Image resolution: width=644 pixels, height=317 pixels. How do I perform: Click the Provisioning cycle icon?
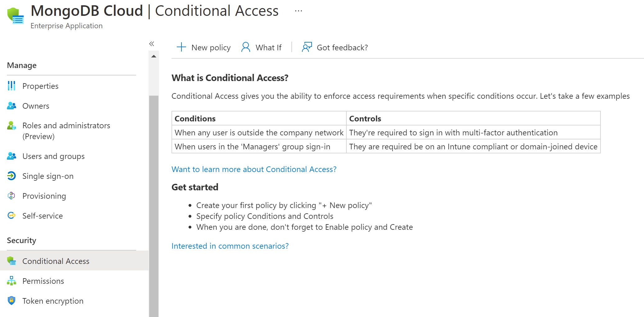coord(11,196)
